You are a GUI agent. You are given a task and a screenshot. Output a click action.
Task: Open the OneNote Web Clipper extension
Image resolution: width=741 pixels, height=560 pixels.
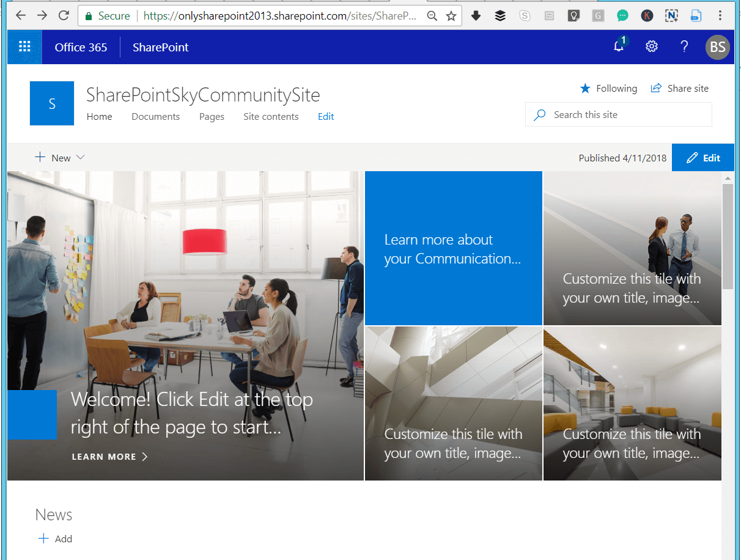[x=671, y=15]
